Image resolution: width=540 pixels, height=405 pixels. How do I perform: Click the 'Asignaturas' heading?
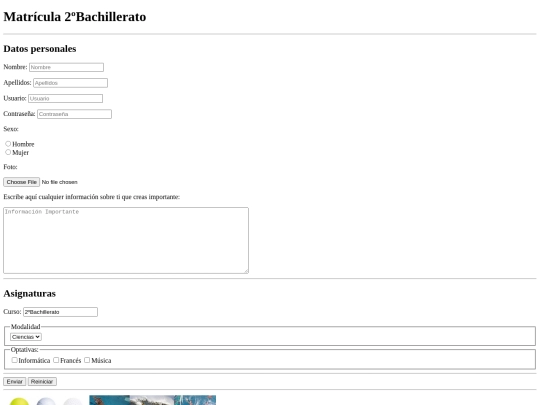[29, 293]
